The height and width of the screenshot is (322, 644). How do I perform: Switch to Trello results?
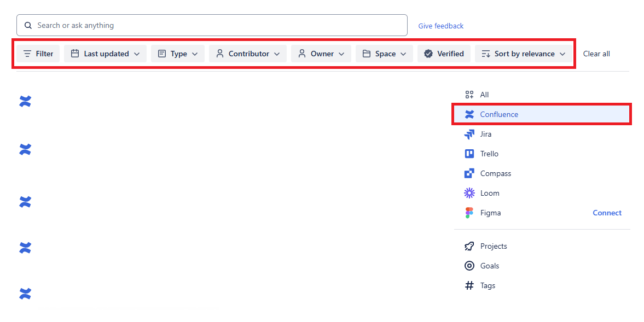coord(542,154)
